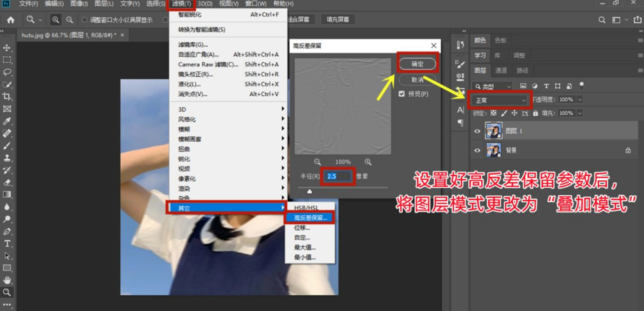Select the Quick Selection tool

7,84
